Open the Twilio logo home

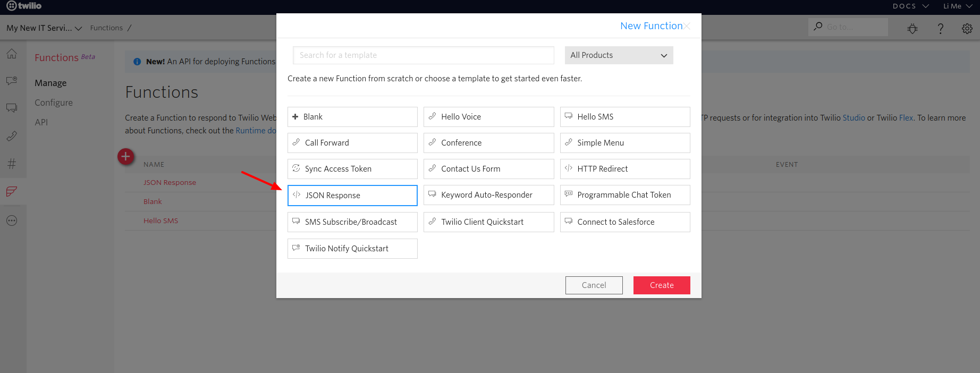[x=24, y=6]
